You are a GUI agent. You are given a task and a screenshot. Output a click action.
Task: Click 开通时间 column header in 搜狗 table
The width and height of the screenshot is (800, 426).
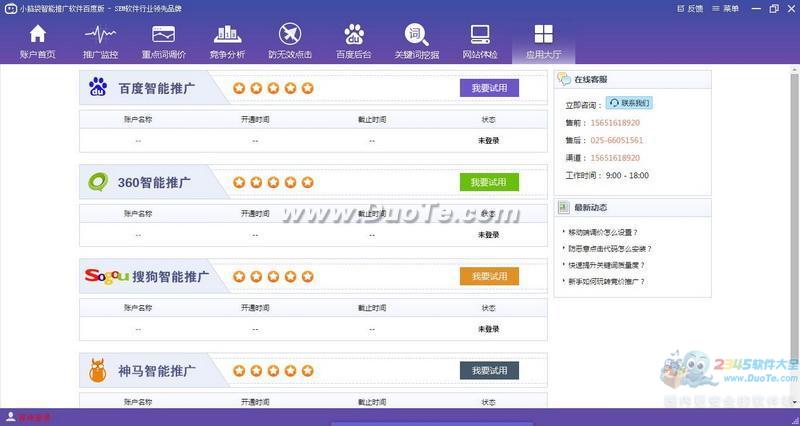[x=255, y=308]
